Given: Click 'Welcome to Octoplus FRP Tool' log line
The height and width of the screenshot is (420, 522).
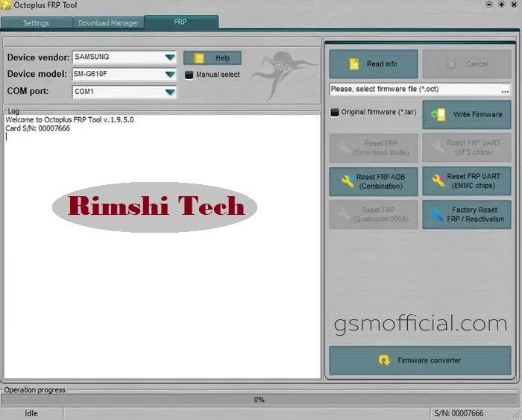Looking at the screenshot, I should (69, 120).
